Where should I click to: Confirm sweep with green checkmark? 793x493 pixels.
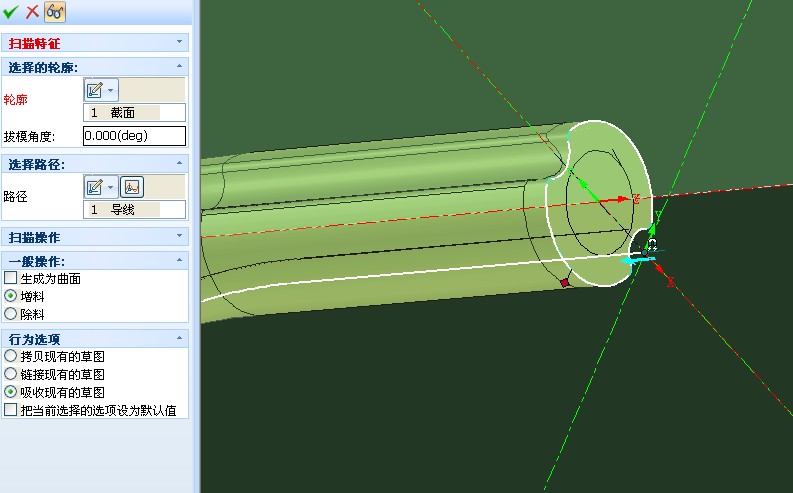coord(11,12)
